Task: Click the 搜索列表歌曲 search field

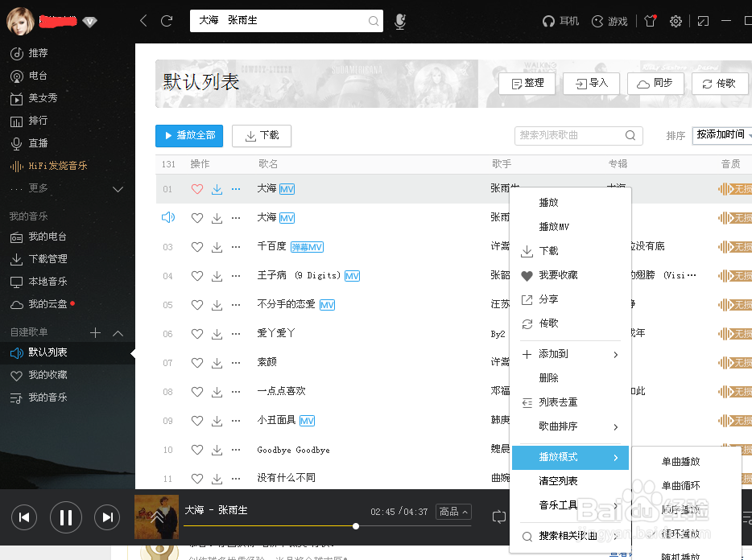Action: pos(578,136)
